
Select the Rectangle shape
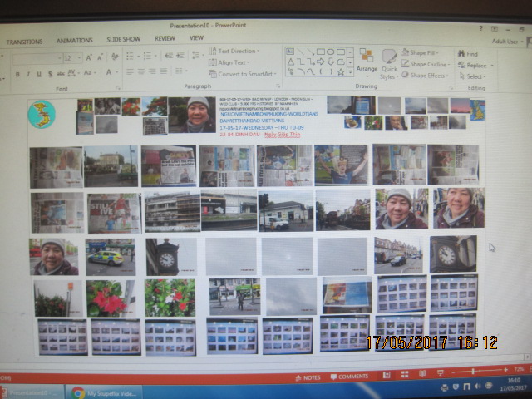[321, 52]
